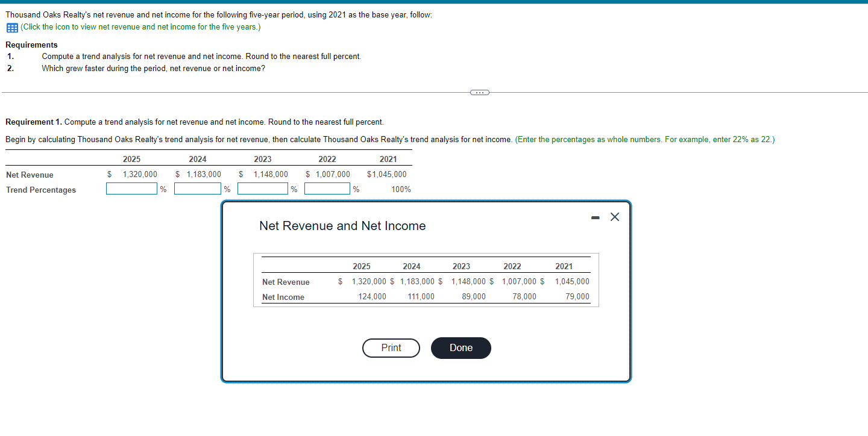Click the 2021 column header in popup table
868x436 pixels.
pyautogui.click(x=564, y=266)
